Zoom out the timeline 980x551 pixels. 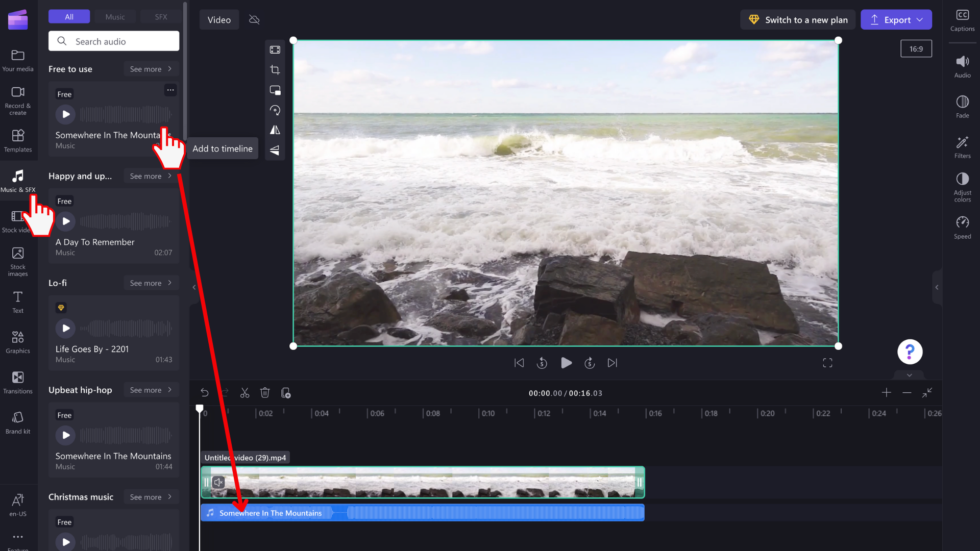907,392
